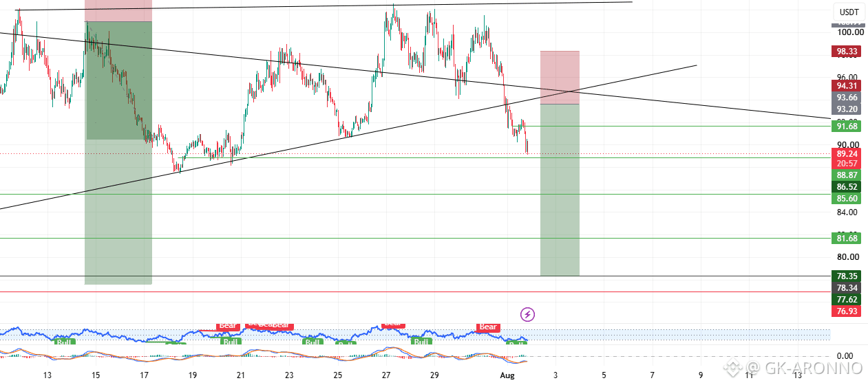The image size is (868, 385).
Task: Select the black horizontal line at 78.35
Action: (415, 276)
